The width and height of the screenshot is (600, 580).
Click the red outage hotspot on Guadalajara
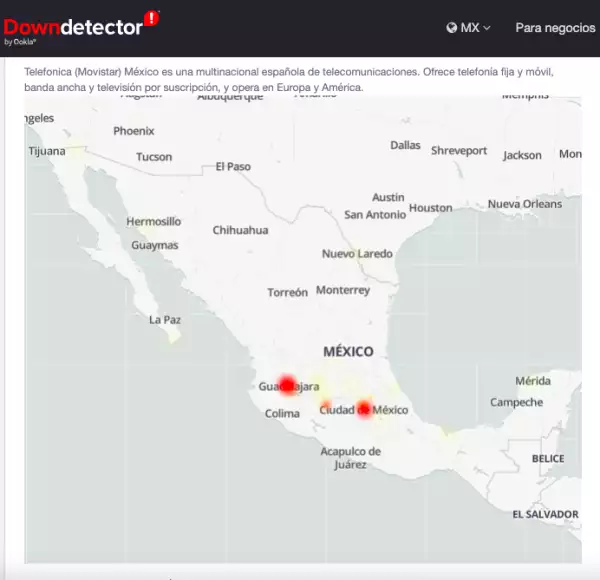coord(287,384)
